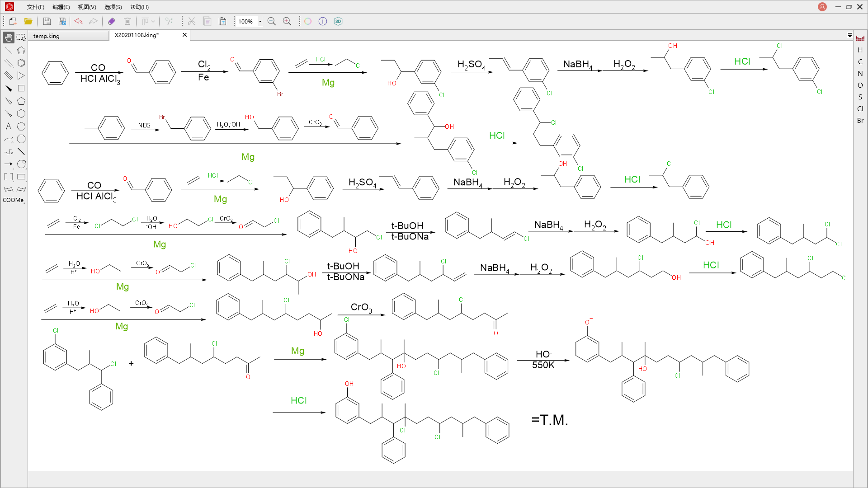
Task: Select element O in the element bar
Action: [x=860, y=85]
